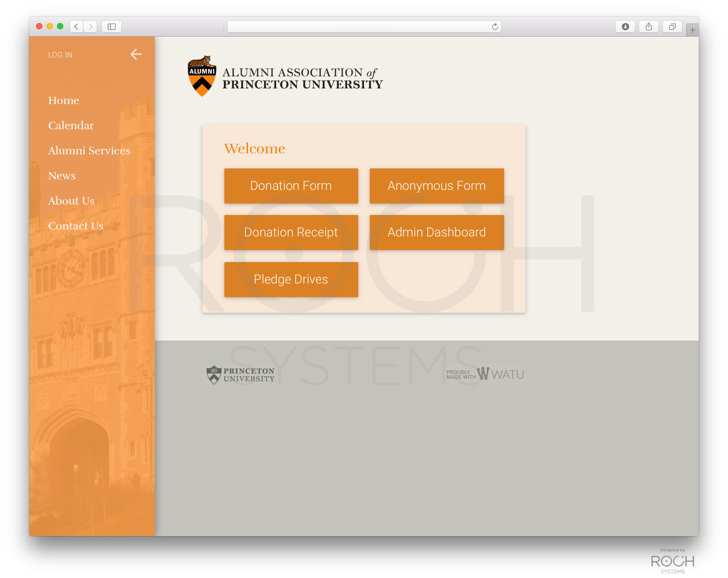The width and height of the screenshot is (728, 578).
Task: Collapse sidebar with the back arrow icon
Action: (x=136, y=54)
